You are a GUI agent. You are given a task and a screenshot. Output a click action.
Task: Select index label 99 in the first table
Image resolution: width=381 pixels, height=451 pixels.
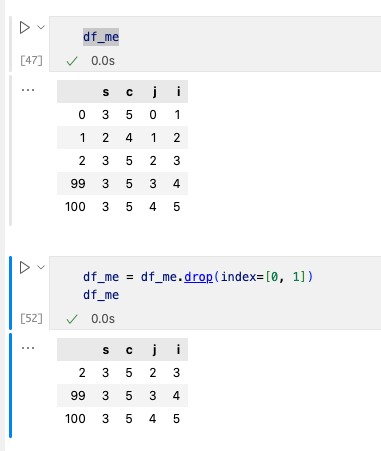coord(78,184)
